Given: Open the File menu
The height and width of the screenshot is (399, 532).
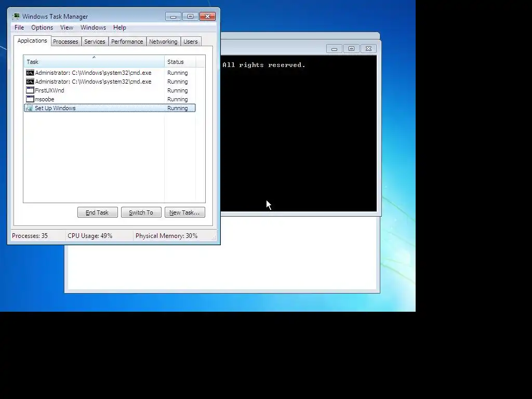Looking at the screenshot, I should pos(19,28).
